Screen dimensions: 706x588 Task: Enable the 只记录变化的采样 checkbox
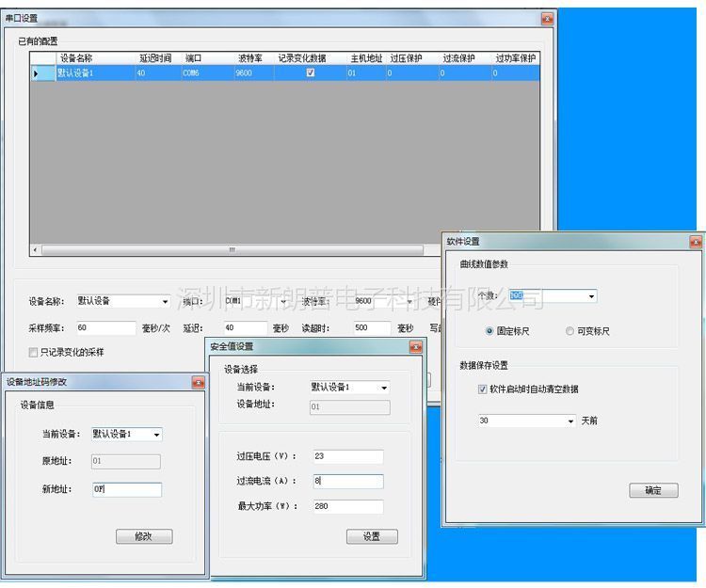(x=34, y=352)
